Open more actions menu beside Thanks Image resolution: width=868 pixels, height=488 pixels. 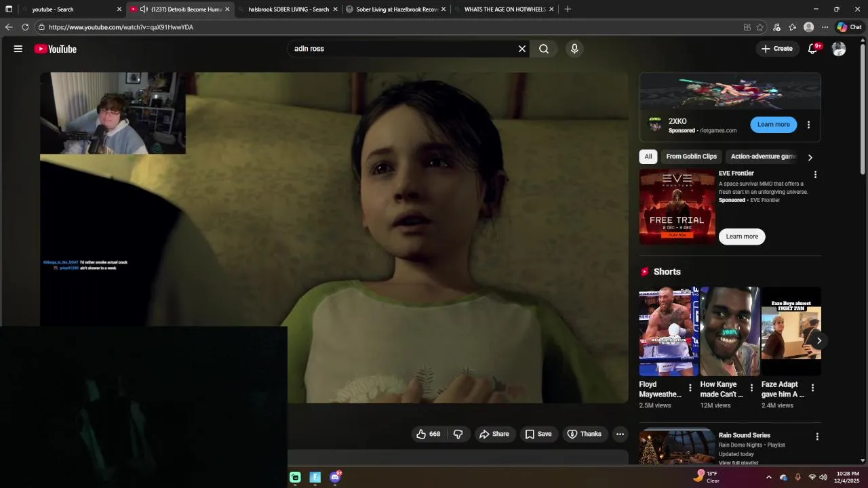[x=620, y=434]
